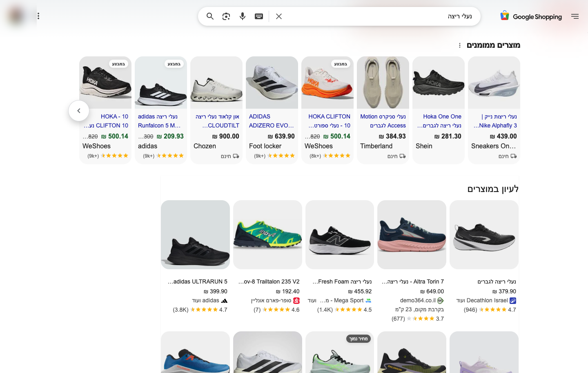588x373 pixels.
Task: Click free delivery truck icon under Timberland
Action: (x=403, y=156)
